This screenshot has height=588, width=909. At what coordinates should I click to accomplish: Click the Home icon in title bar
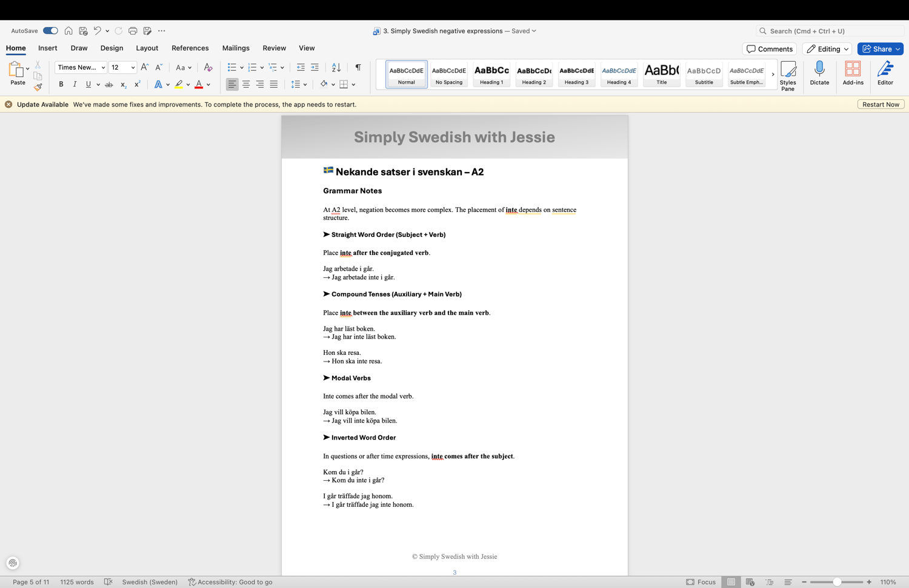(68, 31)
